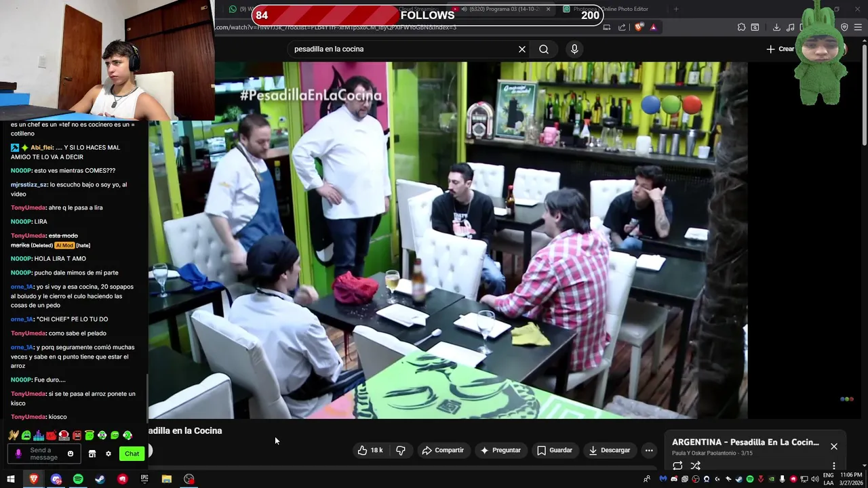Screen dimensions: 868x488
Task: Open a new browser tab with plus
Action: coord(676,9)
